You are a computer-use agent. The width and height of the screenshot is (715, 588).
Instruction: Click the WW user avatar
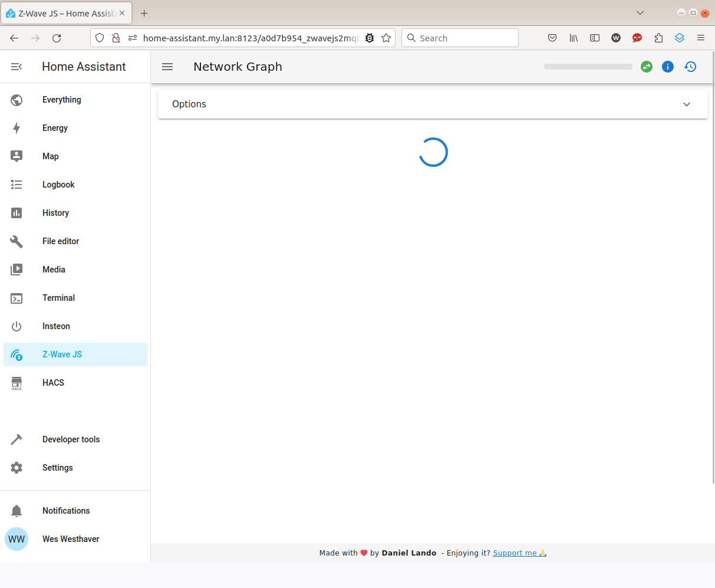[17, 539]
